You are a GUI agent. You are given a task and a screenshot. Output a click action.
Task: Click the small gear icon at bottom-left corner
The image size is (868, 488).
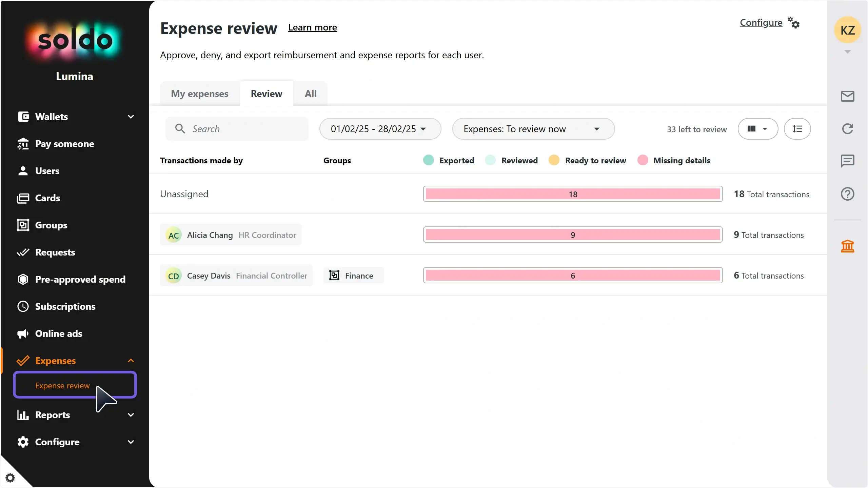(x=10, y=478)
